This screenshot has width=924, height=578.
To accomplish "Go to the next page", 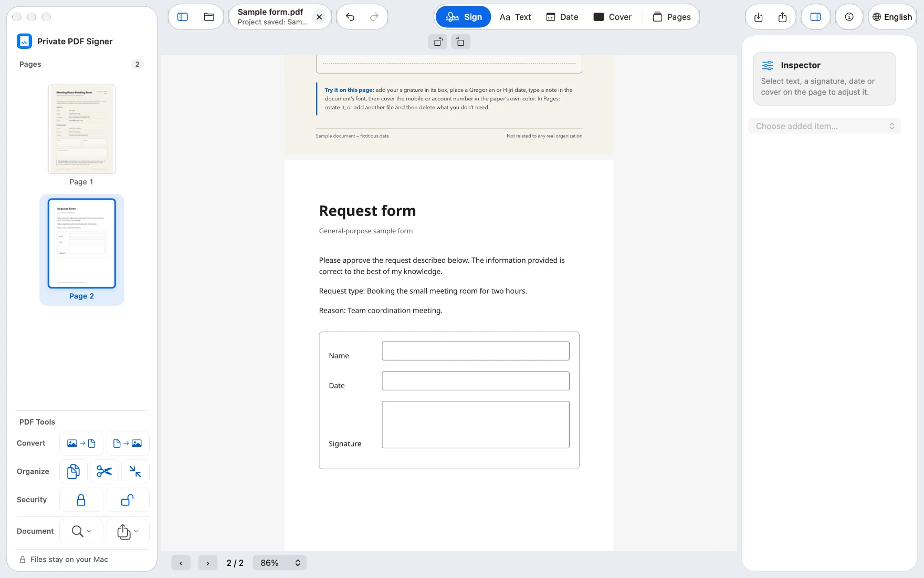I will click(208, 563).
